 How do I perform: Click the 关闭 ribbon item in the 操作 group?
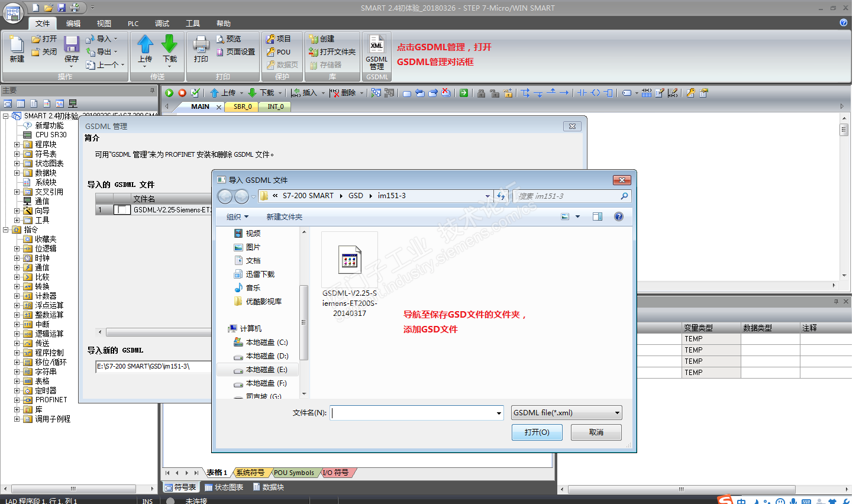tap(44, 52)
